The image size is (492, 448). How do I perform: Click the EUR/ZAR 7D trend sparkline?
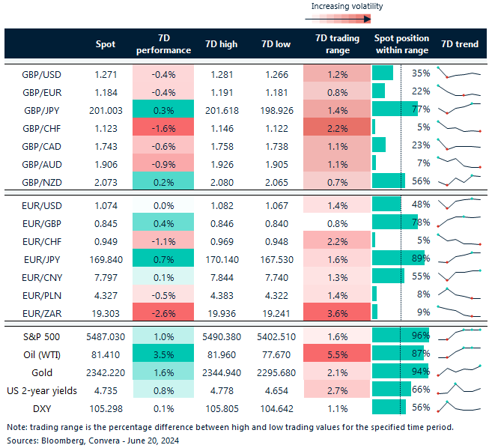click(459, 312)
